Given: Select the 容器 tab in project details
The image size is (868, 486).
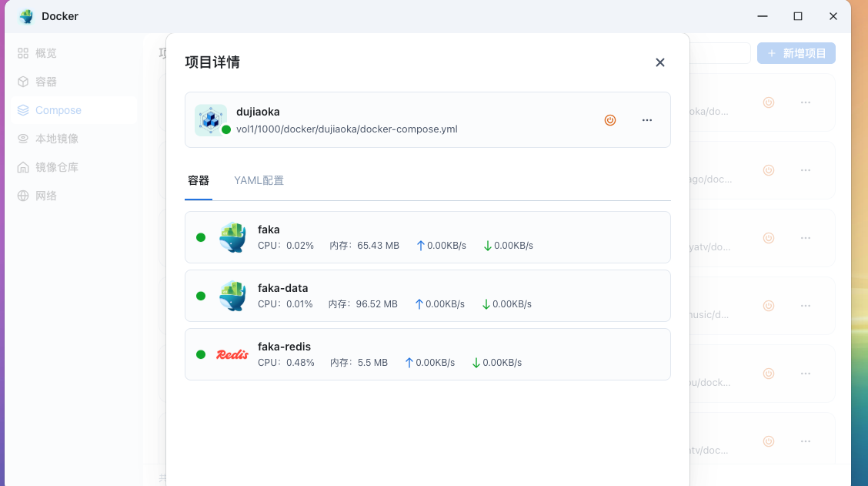Looking at the screenshot, I should pos(199,180).
